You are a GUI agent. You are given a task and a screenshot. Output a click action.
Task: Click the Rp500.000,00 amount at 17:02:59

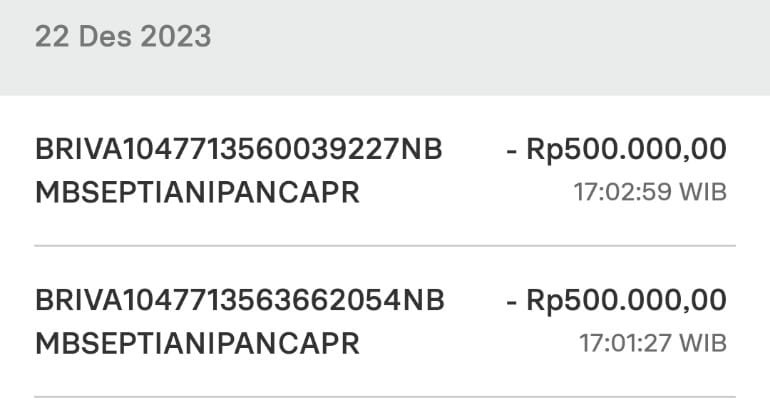pos(627,150)
